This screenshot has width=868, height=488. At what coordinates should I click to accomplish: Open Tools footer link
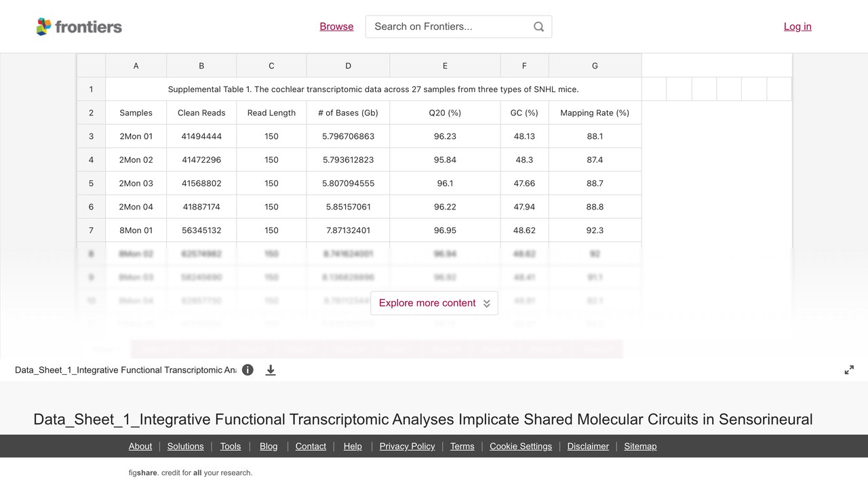231,446
